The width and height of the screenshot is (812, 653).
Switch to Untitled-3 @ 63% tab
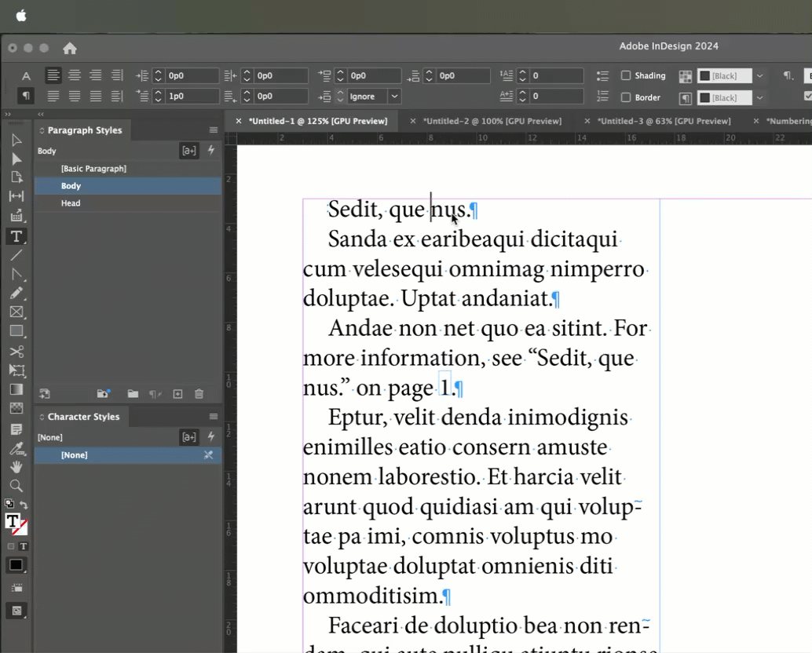[664, 121]
